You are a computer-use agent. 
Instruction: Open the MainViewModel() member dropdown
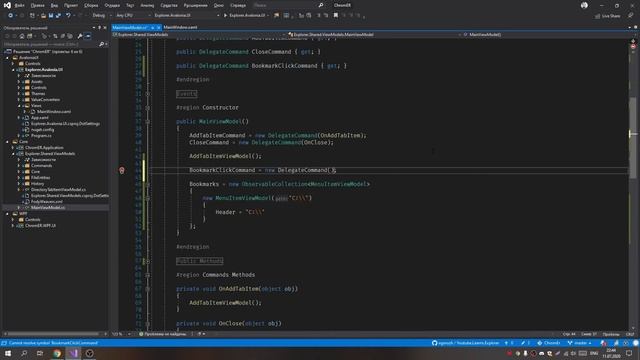pos(545,35)
